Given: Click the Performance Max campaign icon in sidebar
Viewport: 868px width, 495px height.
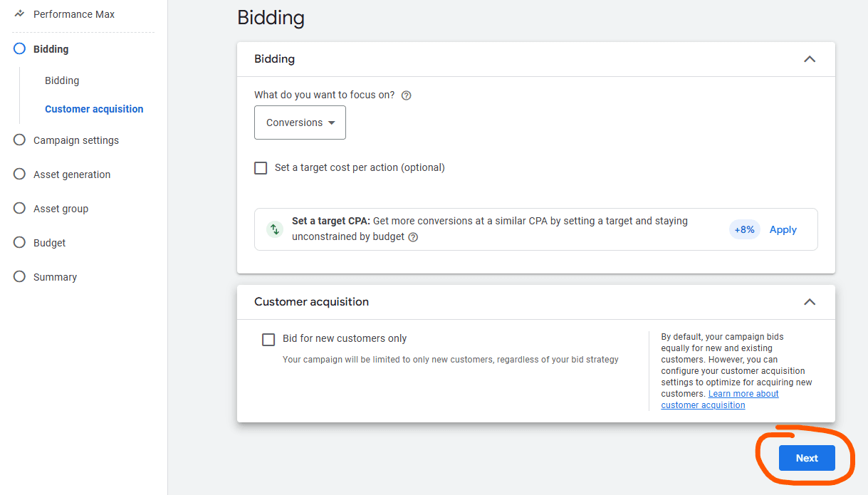Looking at the screenshot, I should [19, 14].
